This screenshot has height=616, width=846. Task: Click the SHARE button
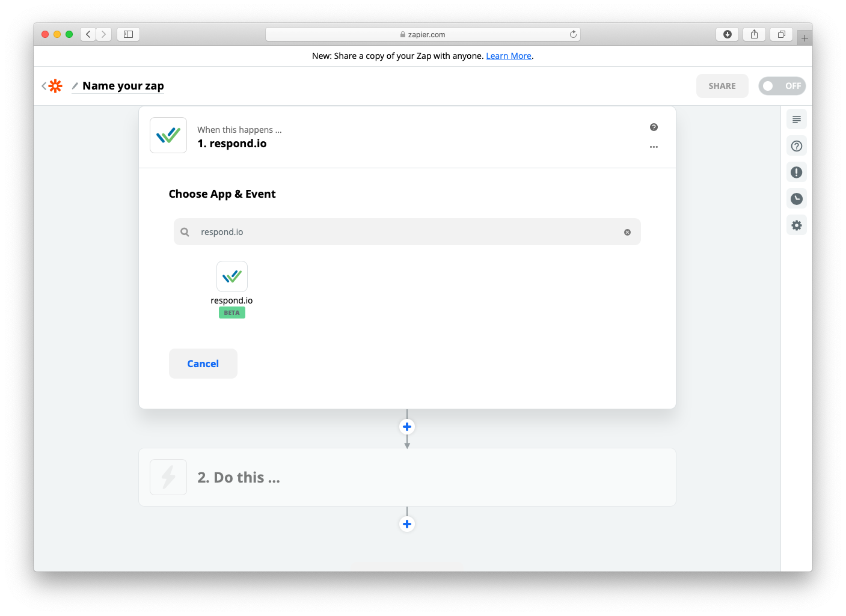click(722, 86)
